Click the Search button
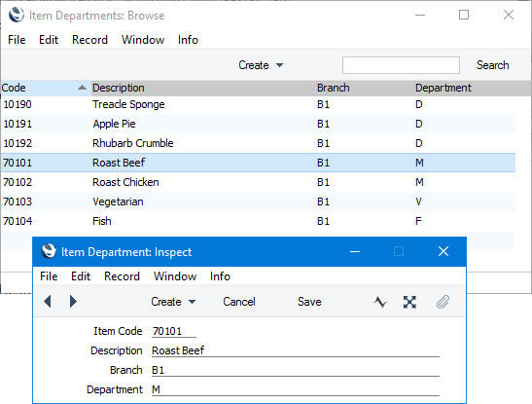Image resolution: width=532 pixels, height=404 pixels. pyautogui.click(x=492, y=65)
